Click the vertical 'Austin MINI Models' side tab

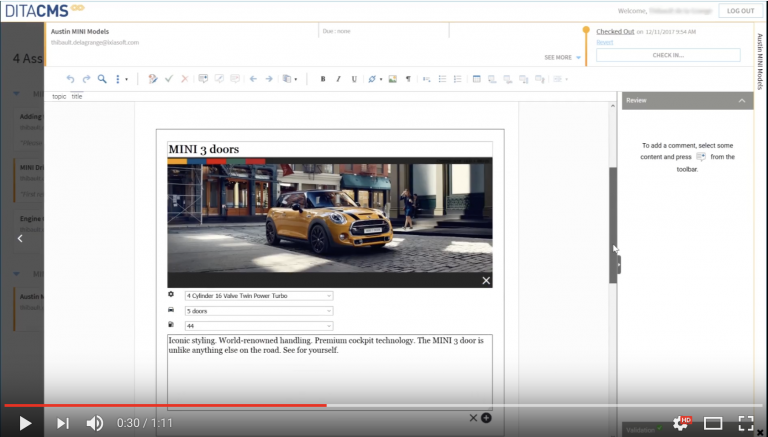click(x=760, y=61)
